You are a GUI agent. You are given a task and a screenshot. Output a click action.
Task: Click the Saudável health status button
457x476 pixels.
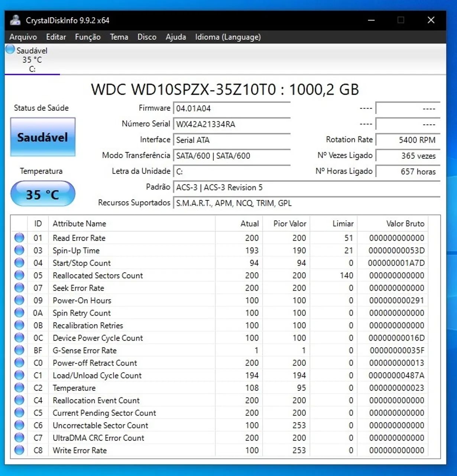point(43,137)
